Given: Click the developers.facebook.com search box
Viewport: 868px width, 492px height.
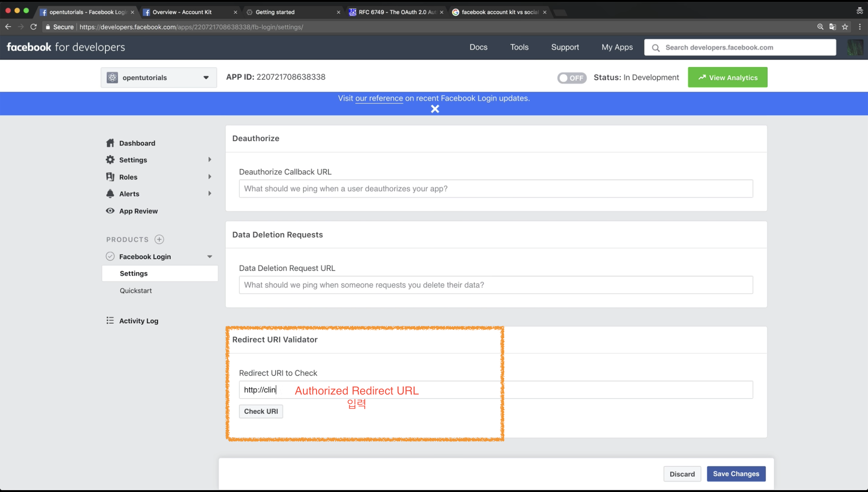Looking at the screenshot, I should click(740, 47).
